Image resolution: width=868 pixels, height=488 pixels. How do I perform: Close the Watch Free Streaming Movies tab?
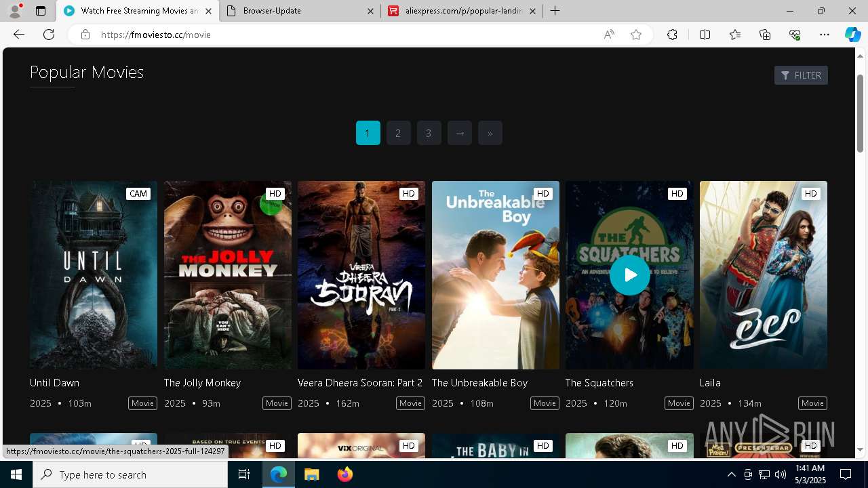pyautogui.click(x=208, y=11)
